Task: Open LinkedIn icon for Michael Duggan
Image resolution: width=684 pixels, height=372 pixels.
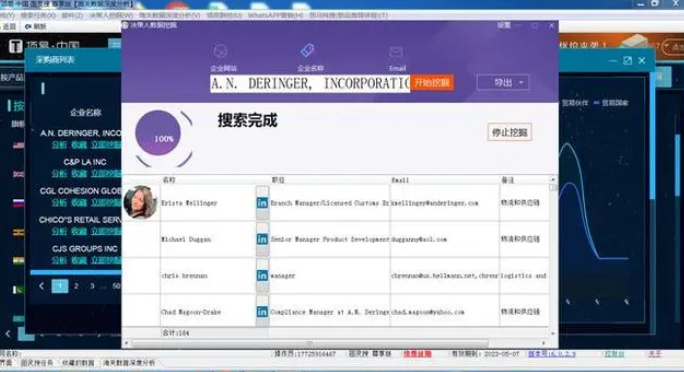Action: click(x=262, y=239)
